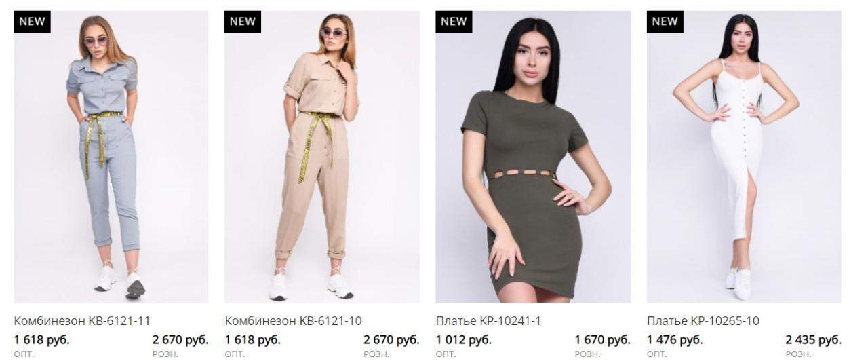Click wholesale price under Комбинезон KB-6121-11
Image resolution: width=868 pixels, height=361 pixels.
point(42,339)
